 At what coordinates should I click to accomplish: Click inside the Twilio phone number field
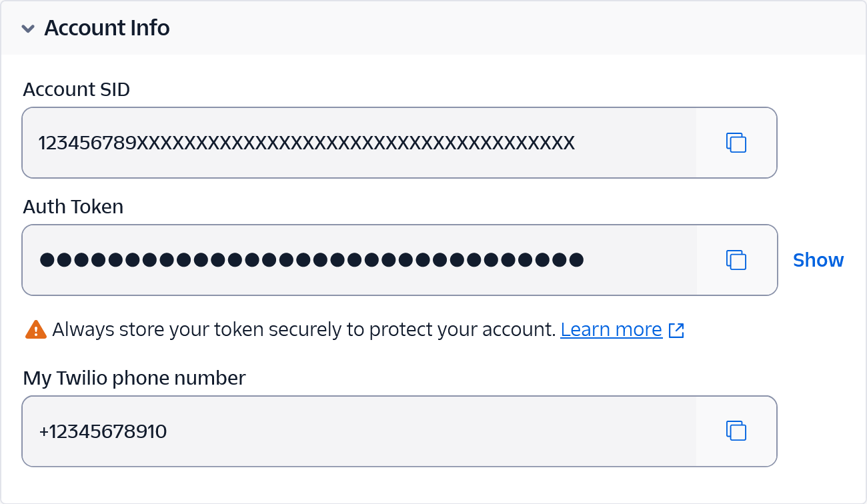coord(333,431)
